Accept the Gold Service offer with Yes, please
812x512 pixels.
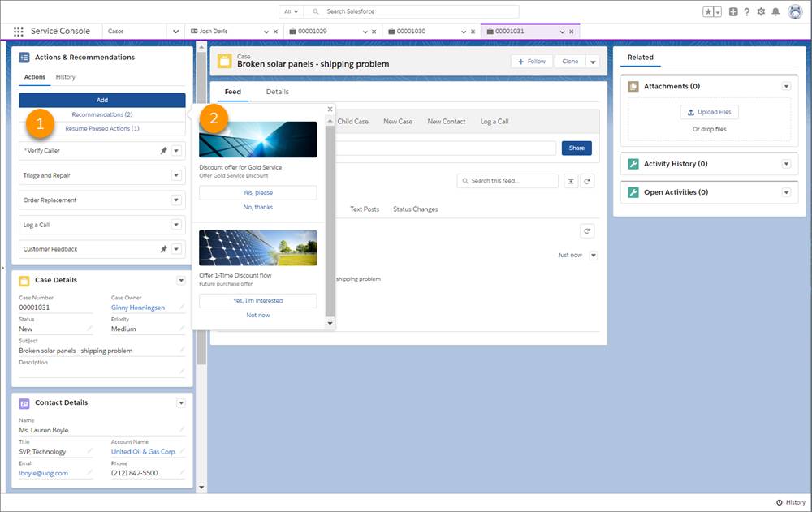(257, 192)
